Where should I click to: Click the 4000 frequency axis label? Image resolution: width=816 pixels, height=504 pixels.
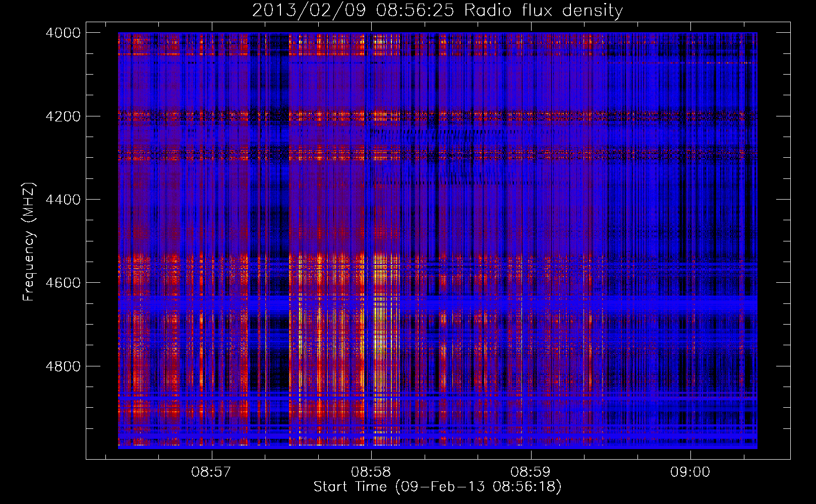click(x=63, y=33)
